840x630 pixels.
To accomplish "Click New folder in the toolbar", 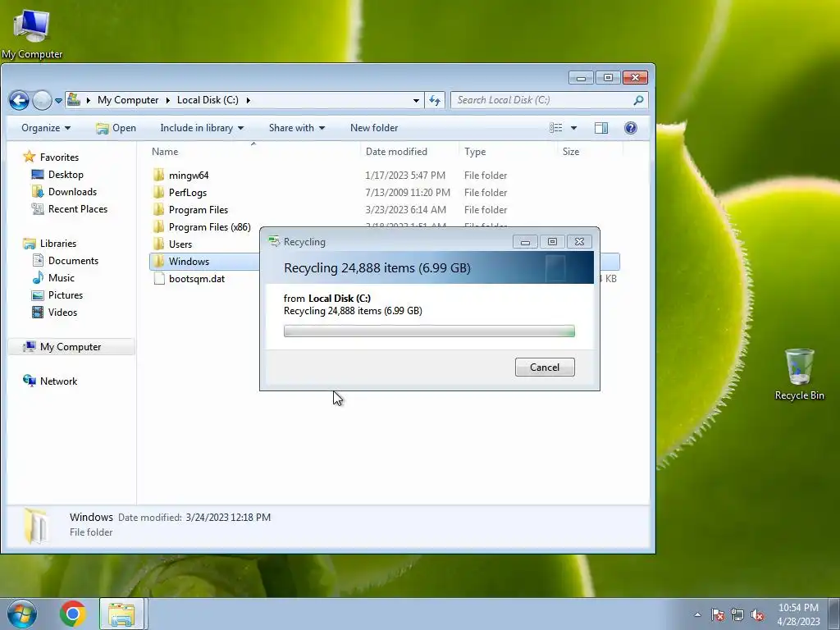I will pyautogui.click(x=374, y=128).
